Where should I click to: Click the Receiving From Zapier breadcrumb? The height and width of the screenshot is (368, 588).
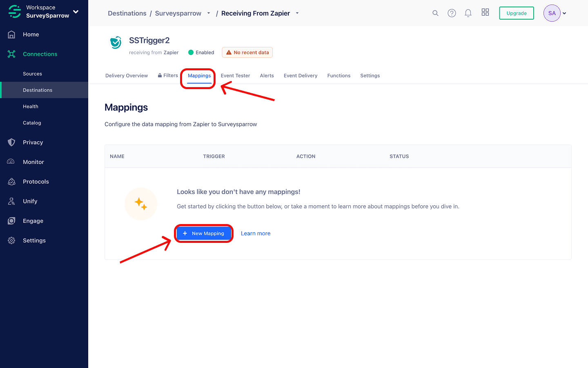256,13
